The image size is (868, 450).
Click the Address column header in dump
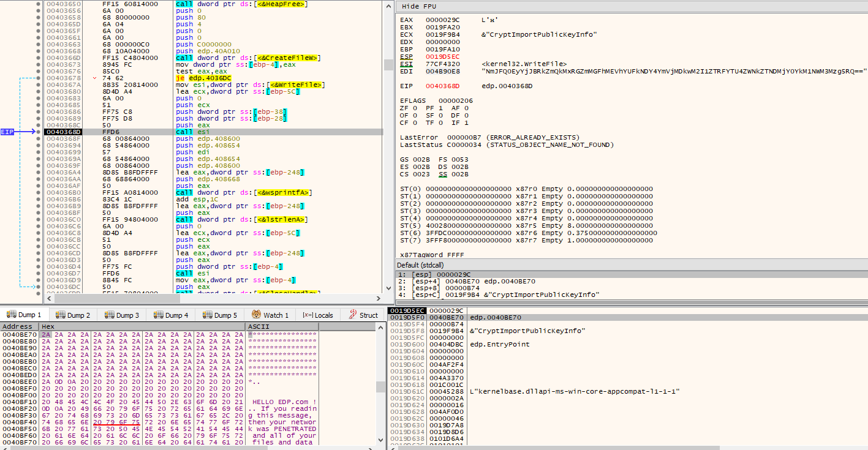[17, 326]
